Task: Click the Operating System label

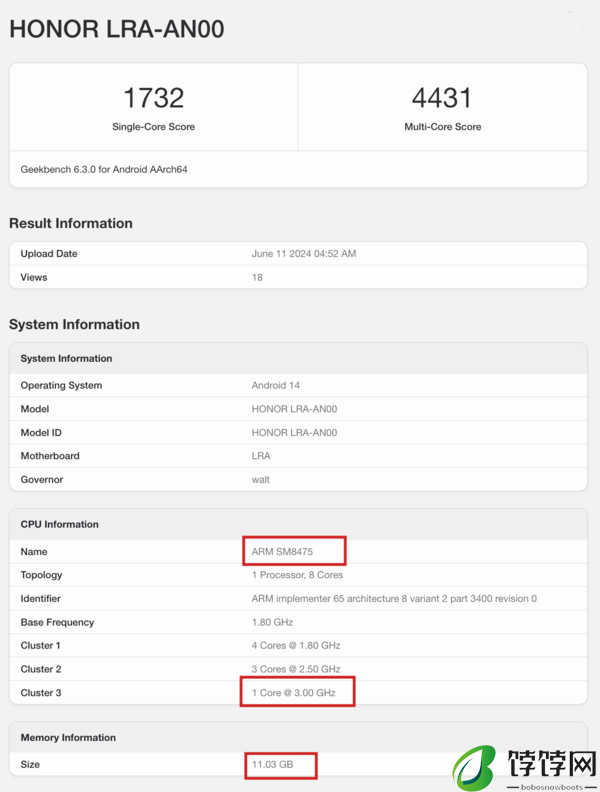Action: tap(61, 385)
